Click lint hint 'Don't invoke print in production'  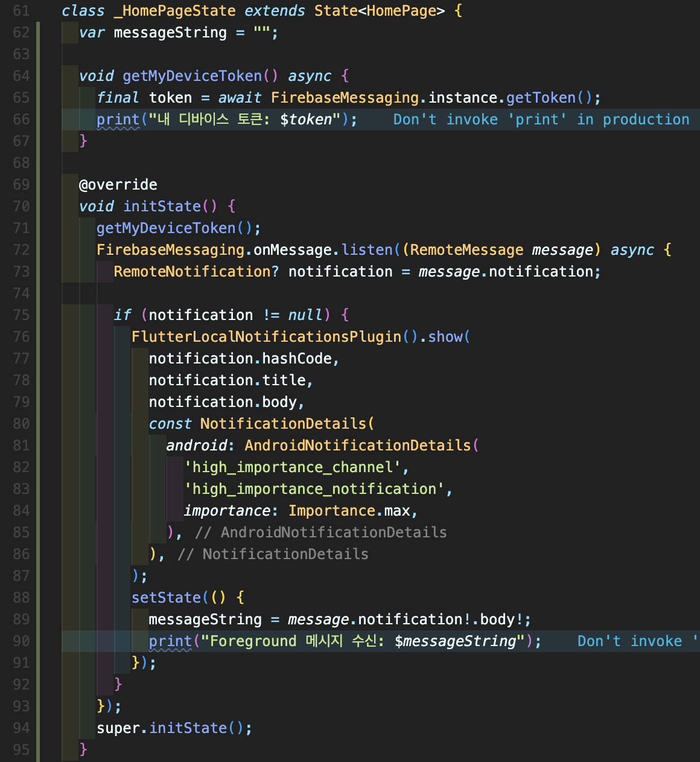click(541, 120)
